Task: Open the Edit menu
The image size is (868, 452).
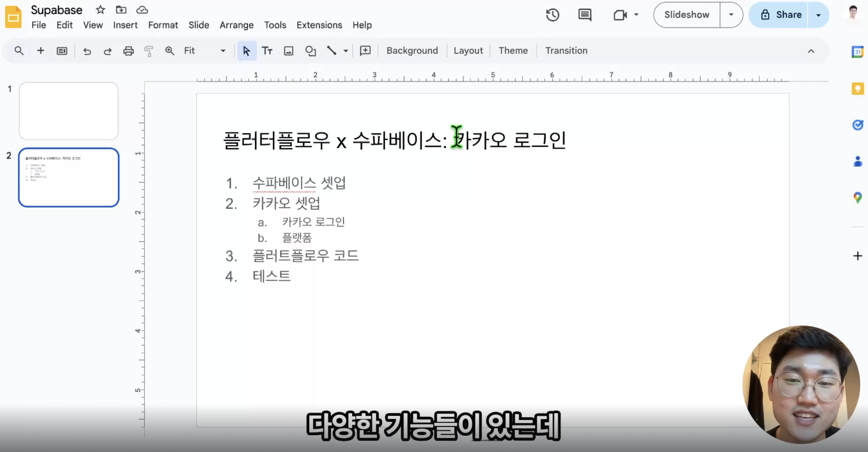Action: click(x=64, y=25)
